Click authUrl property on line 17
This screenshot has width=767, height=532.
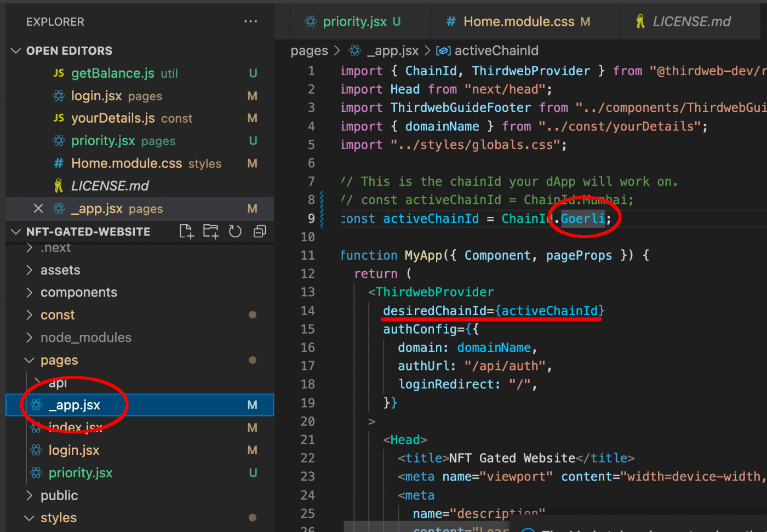point(423,366)
